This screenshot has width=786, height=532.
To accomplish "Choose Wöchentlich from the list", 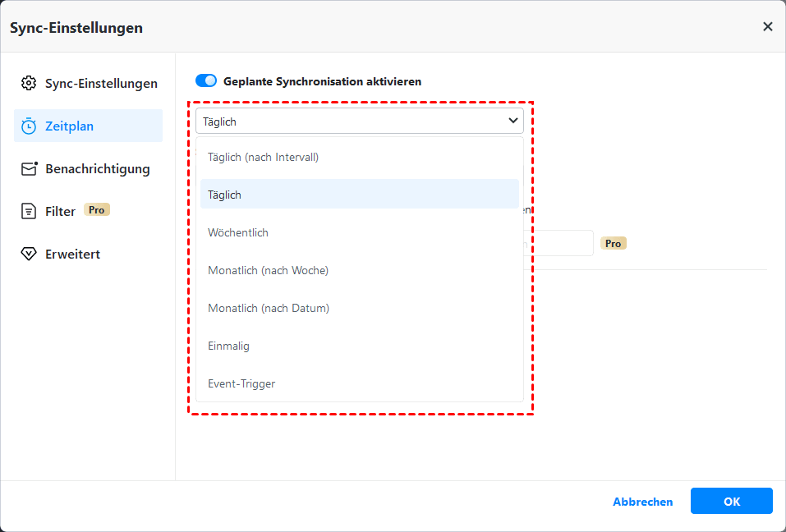I will pyautogui.click(x=238, y=232).
